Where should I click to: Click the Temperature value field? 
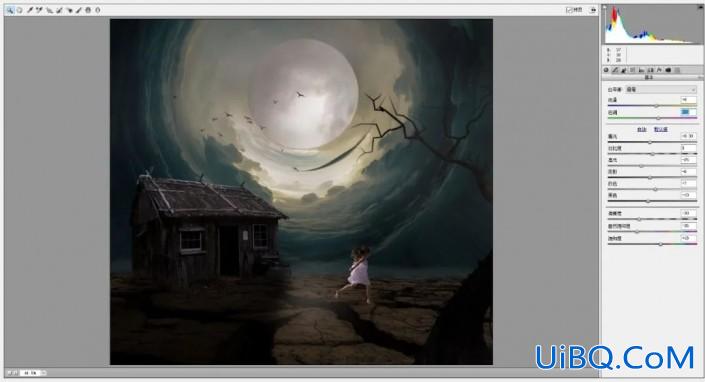tap(688, 100)
